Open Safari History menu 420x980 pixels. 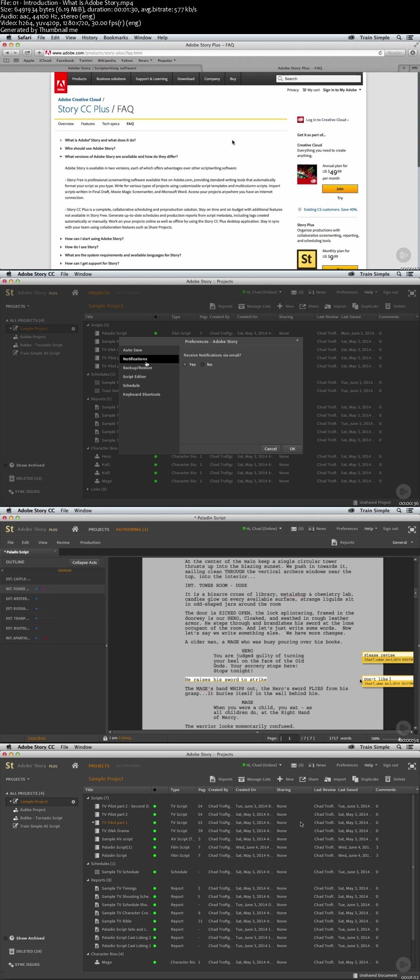pyautogui.click(x=89, y=38)
